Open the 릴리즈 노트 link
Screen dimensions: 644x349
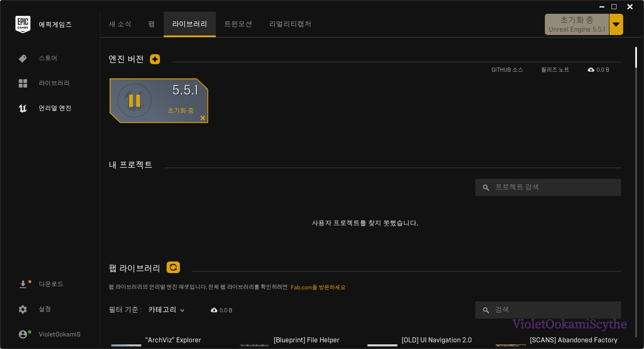[x=555, y=70]
